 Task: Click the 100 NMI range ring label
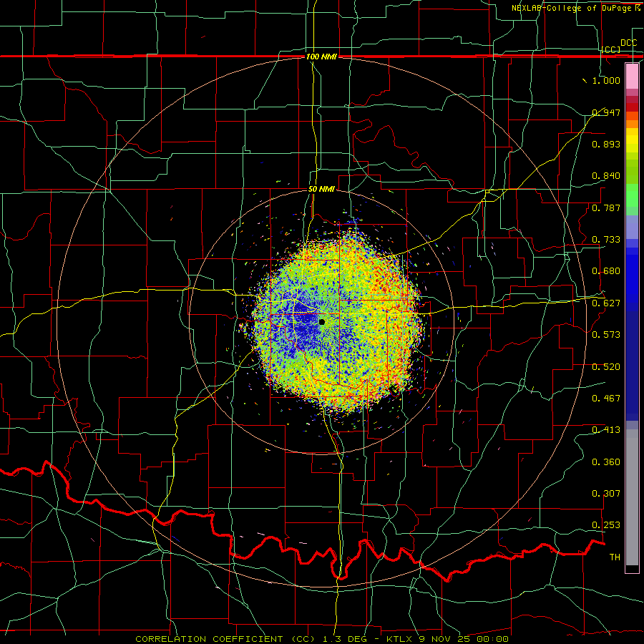point(321,57)
